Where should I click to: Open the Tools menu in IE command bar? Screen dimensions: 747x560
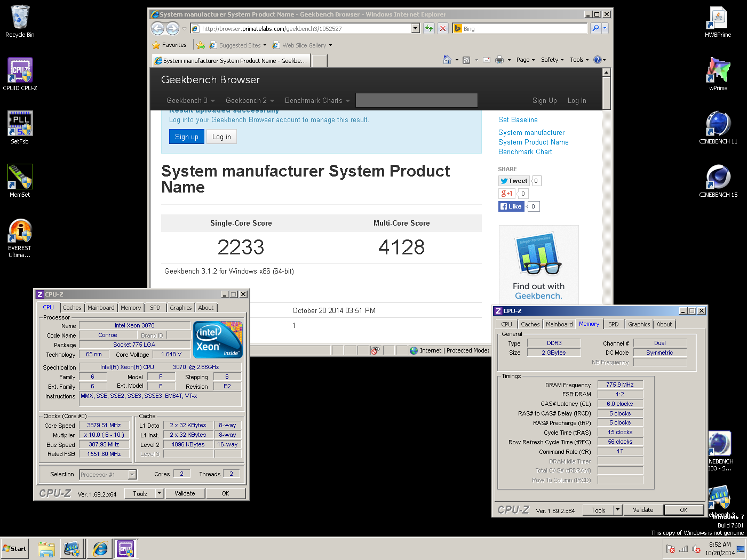click(579, 60)
